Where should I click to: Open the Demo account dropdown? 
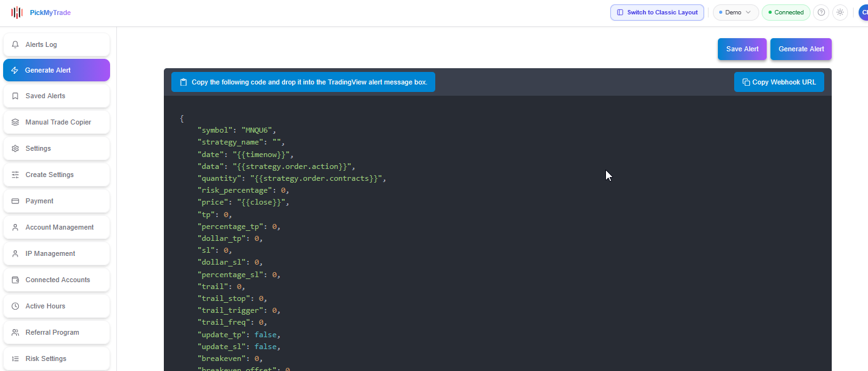(x=735, y=13)
